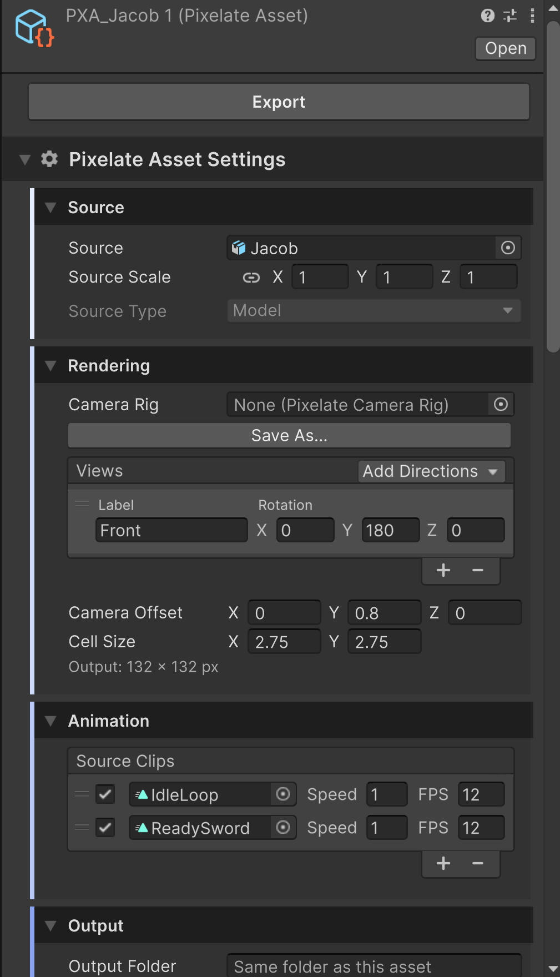The image size is (560, 977).
Task: Open object picker for IdleLoop clip
Action: (x=283, y=794)
